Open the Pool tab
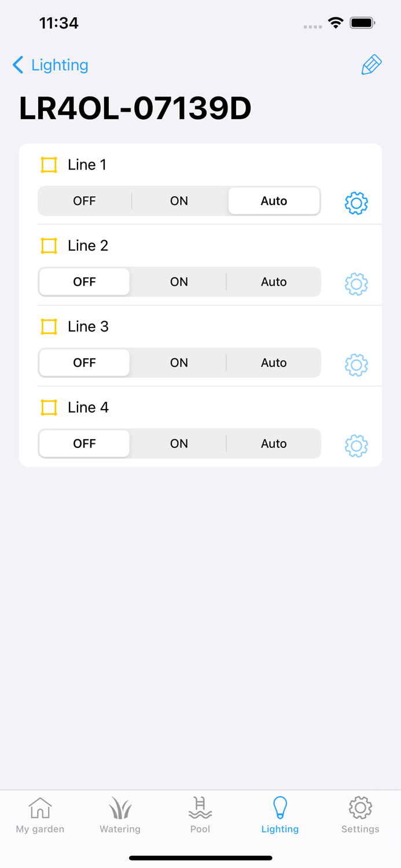The image size is (401, 868). click(200, 814)
